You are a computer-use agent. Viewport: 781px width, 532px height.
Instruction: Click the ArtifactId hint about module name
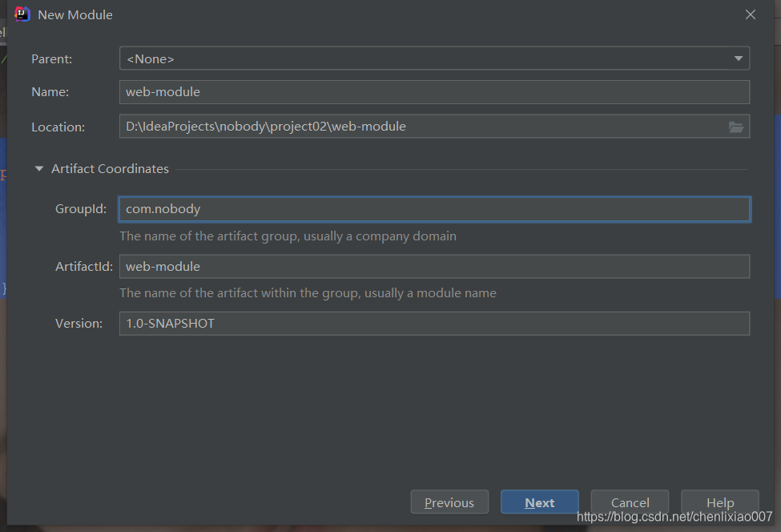308,293
